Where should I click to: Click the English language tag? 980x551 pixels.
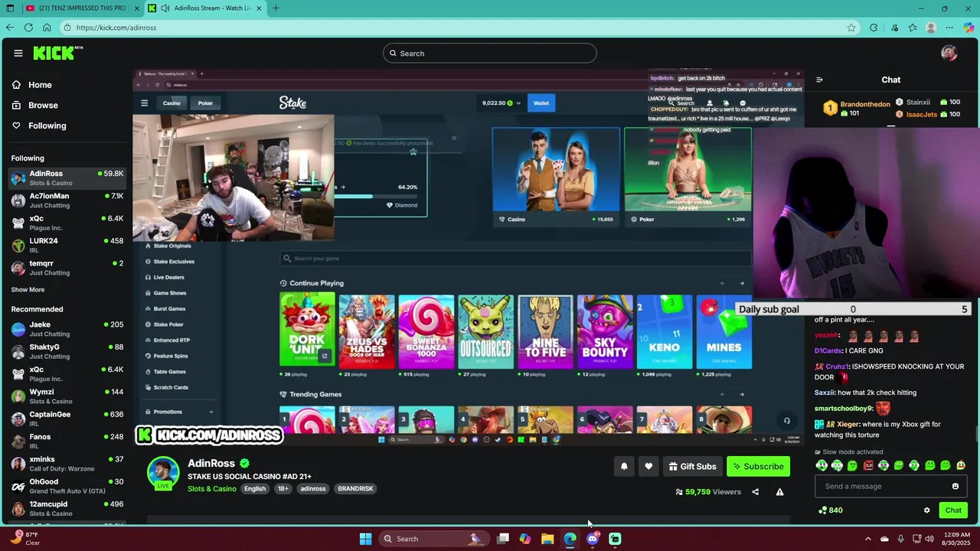255,489
